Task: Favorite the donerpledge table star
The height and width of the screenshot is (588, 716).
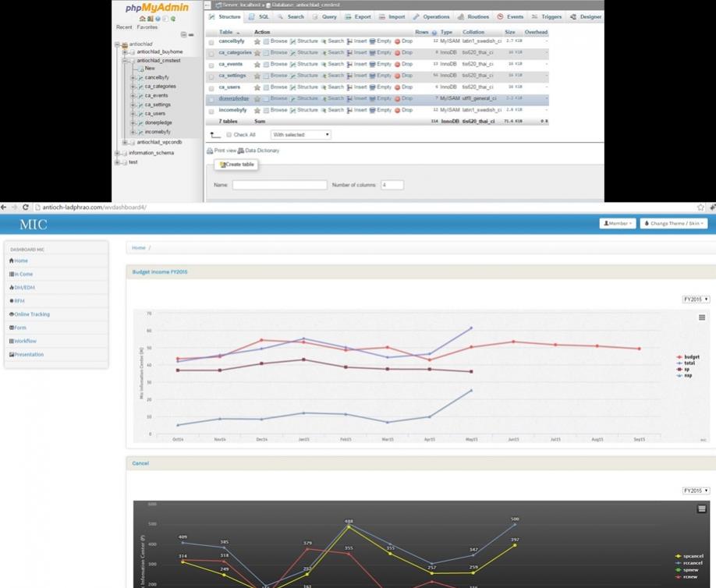Action: [x=257, y=98]
